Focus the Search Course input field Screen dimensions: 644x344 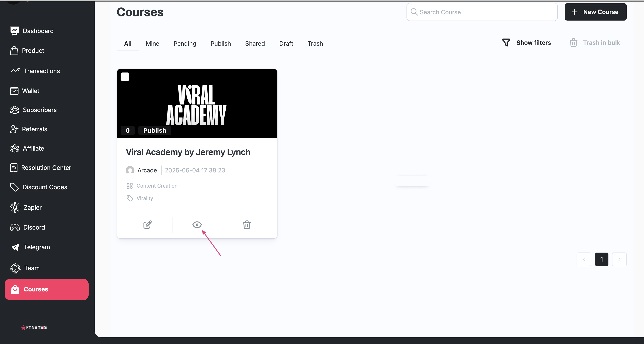pyautogui.click(x=482, y=12)
